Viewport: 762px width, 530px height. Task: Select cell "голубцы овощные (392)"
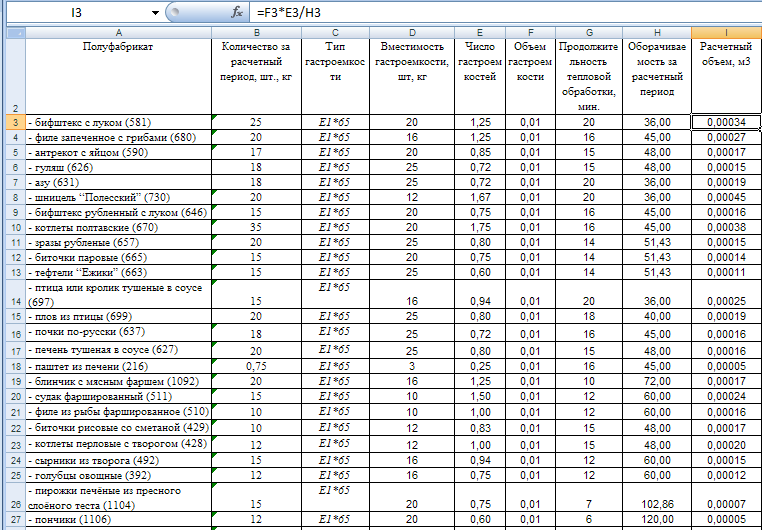click(119, 476)
